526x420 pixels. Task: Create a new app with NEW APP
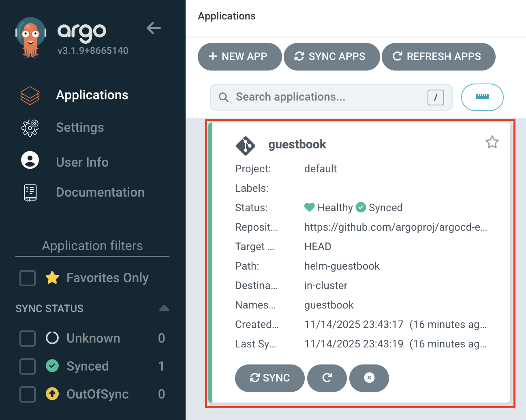click(x=239, y=56)
